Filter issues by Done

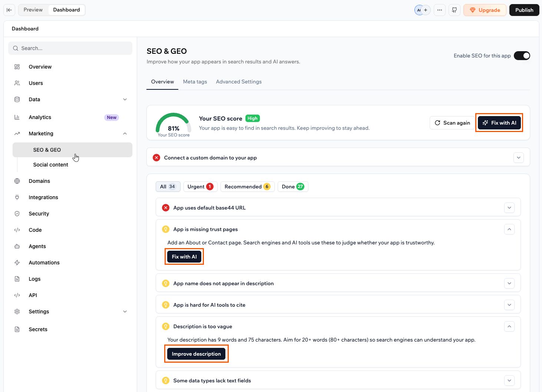click(293, 187)
